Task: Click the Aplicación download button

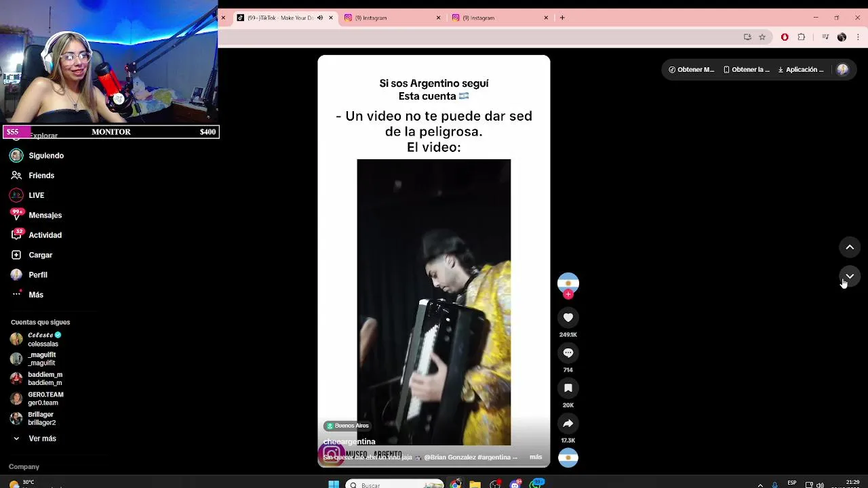Action: click(x=801, y=69)
